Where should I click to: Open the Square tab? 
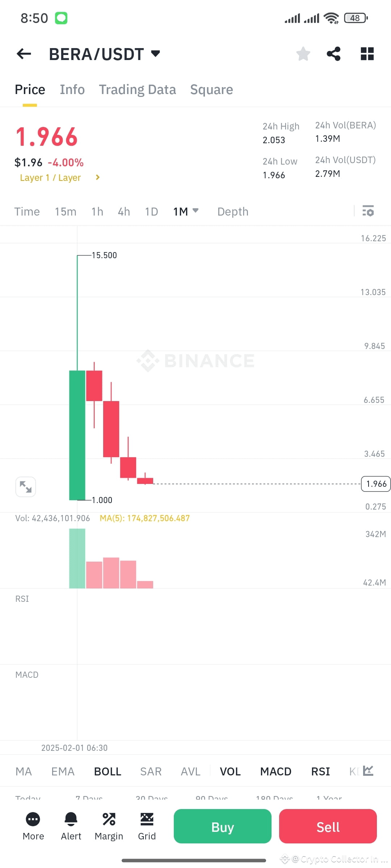pyautogui.click(x=211, y=89)
